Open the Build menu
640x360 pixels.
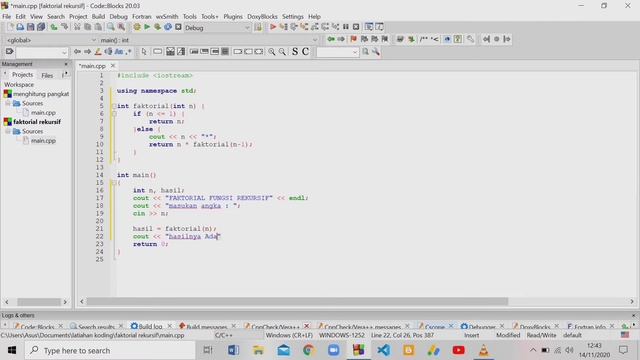[x=98, y=17]
